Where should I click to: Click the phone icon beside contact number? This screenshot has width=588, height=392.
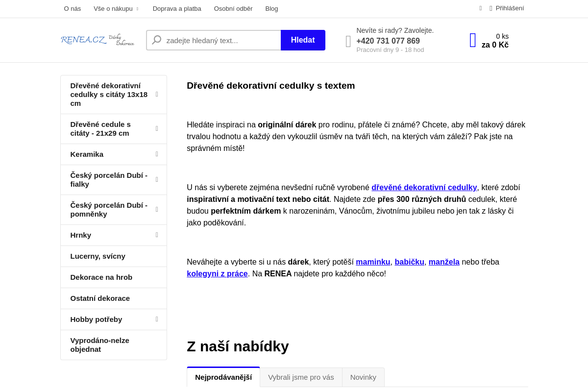(348, 41)
